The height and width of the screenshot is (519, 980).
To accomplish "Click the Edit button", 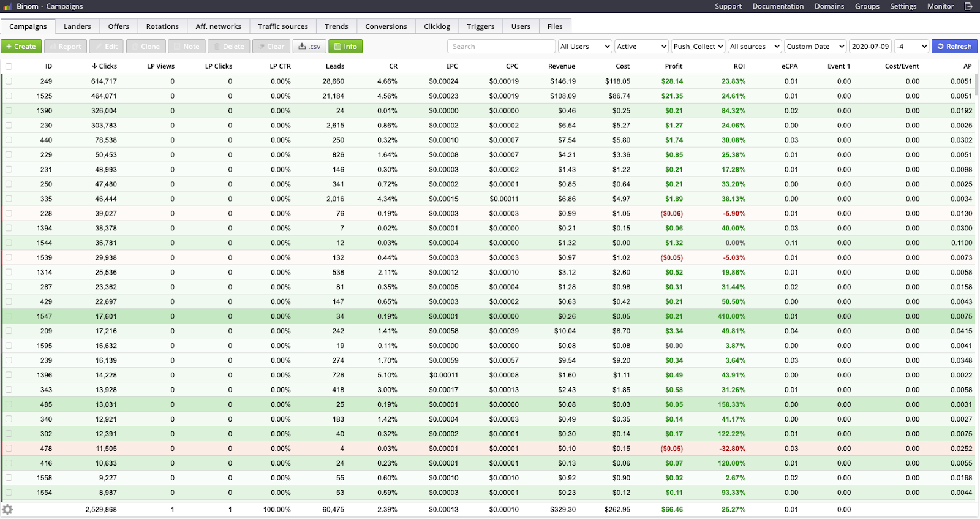I will (106, 47).
